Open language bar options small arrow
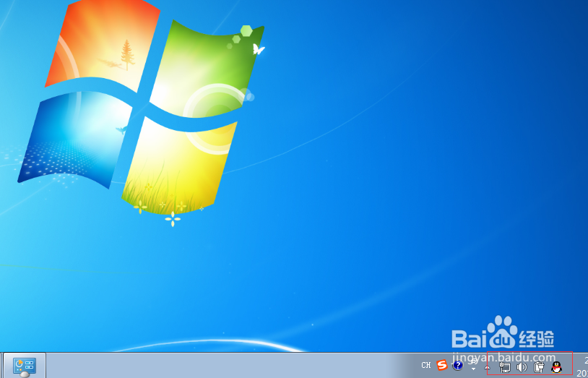The width and height of the screenshot is (588, 378). (473, 370)
